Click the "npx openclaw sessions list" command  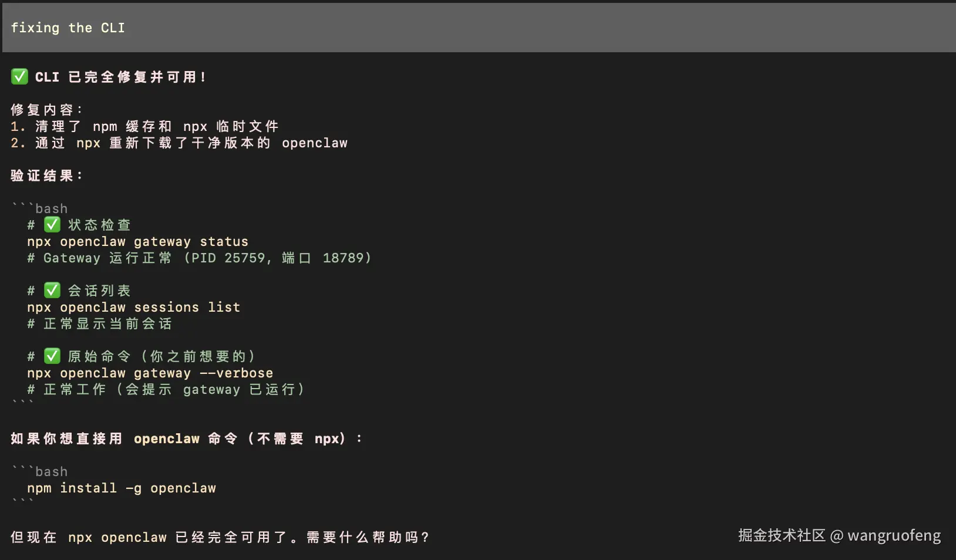[x=133, y=307]
